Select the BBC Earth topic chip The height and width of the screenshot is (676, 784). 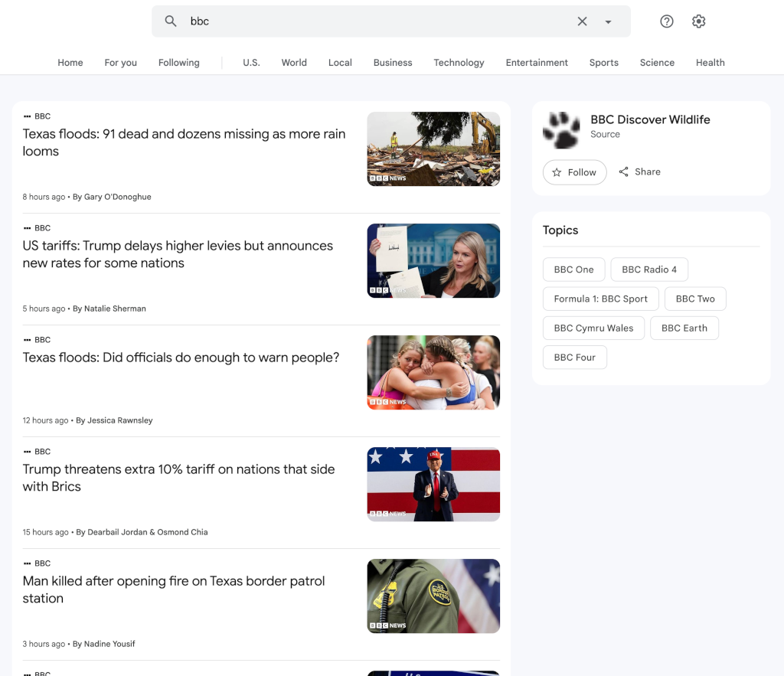point(684,328)
